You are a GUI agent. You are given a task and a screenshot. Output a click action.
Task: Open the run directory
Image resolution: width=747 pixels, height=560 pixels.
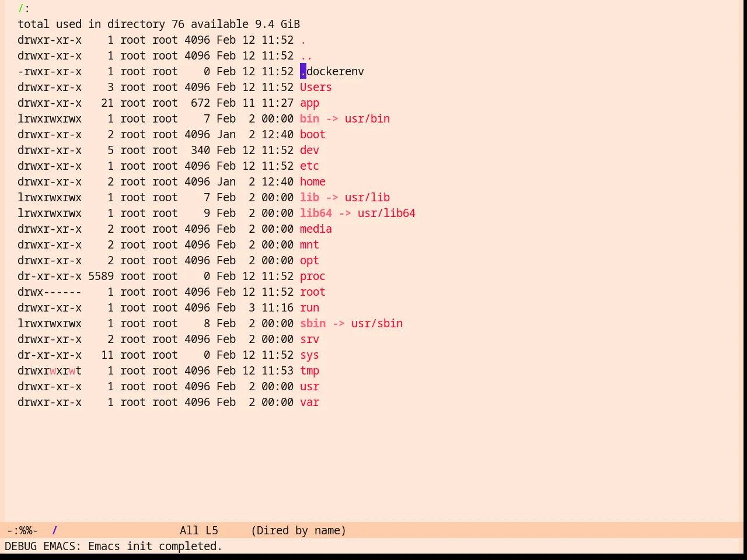[x=309, y=308]
